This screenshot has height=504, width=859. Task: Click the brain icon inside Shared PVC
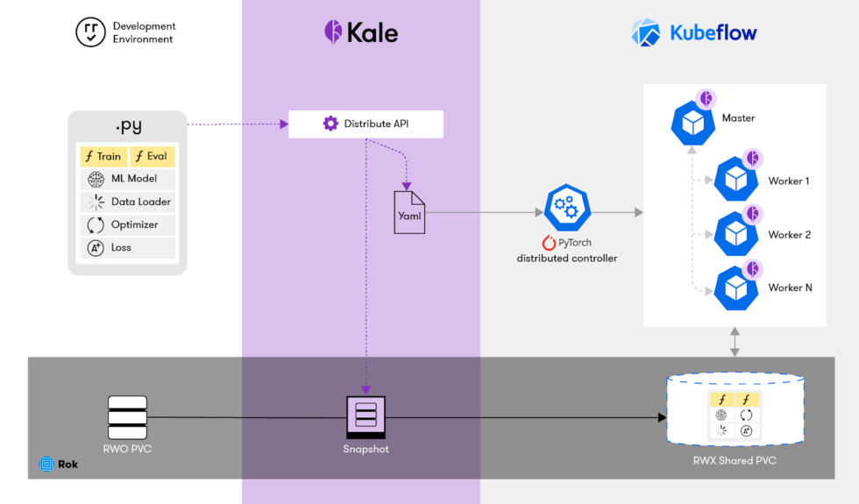(721, 415)
